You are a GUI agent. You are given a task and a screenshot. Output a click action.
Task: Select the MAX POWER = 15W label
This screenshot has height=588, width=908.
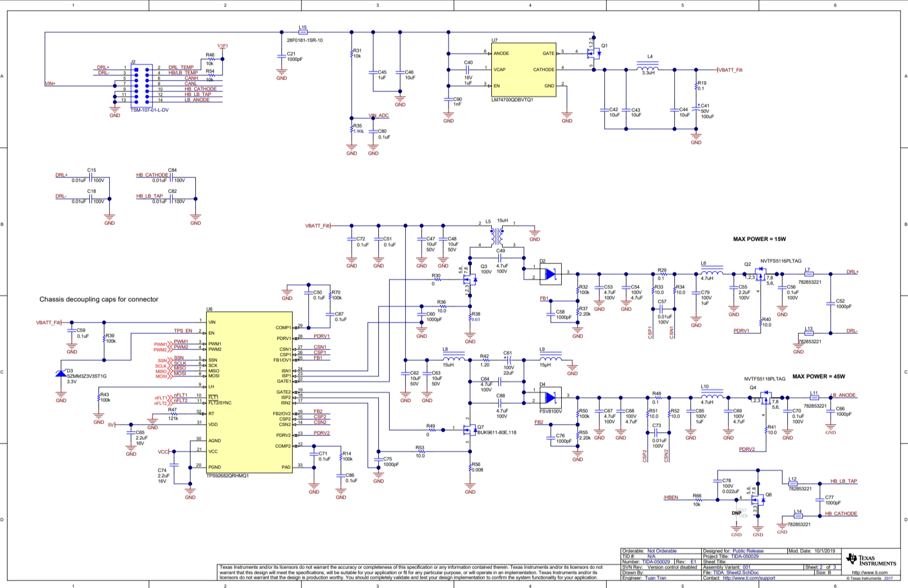(x=759, y=239)
